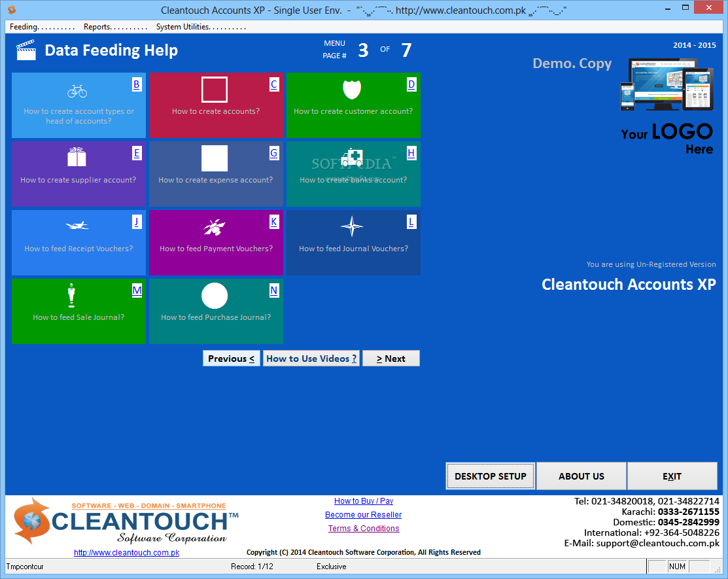
Task: Open 'How to create supplier account?' tile text
Action: [x=78, y=180]
